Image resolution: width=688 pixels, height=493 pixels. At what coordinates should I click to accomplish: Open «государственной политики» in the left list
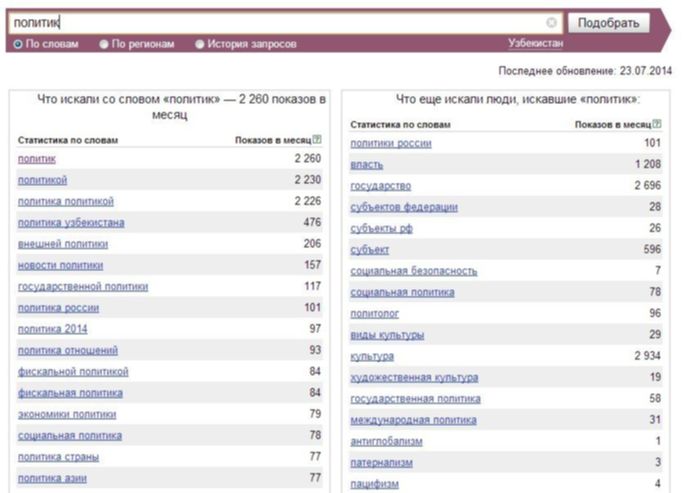(x=83, y=286)
